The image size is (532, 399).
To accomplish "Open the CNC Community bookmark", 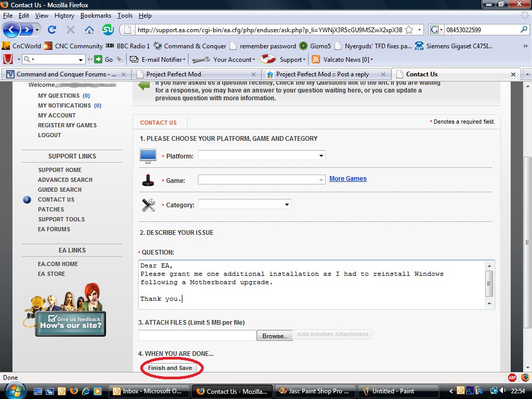I will coord(74,46).
